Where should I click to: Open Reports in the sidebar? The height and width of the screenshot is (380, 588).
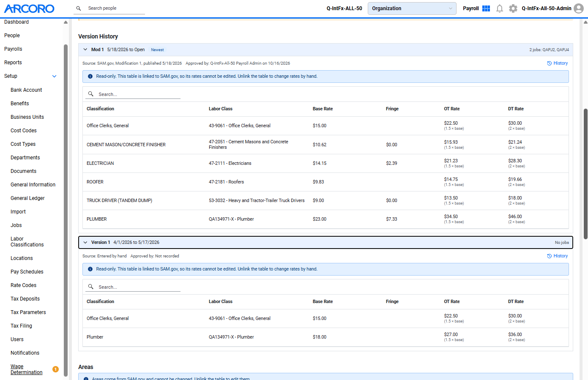click(13, 63)
